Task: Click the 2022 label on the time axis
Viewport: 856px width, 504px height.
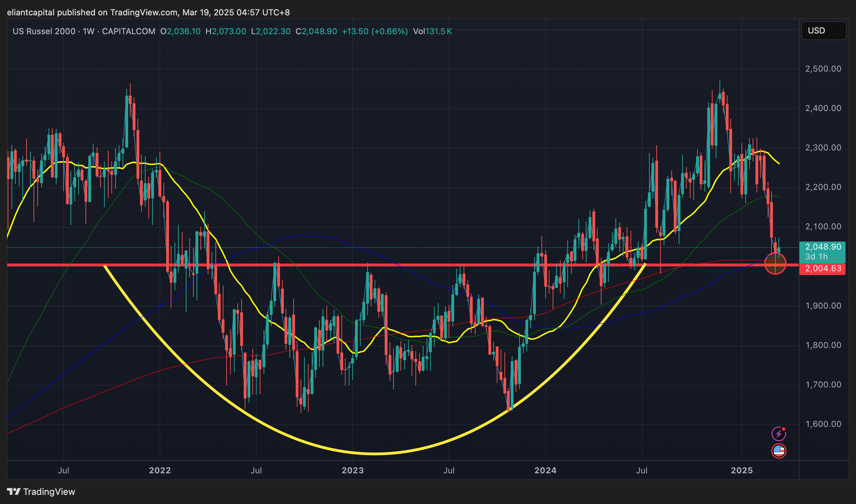Action: (160, 470)
